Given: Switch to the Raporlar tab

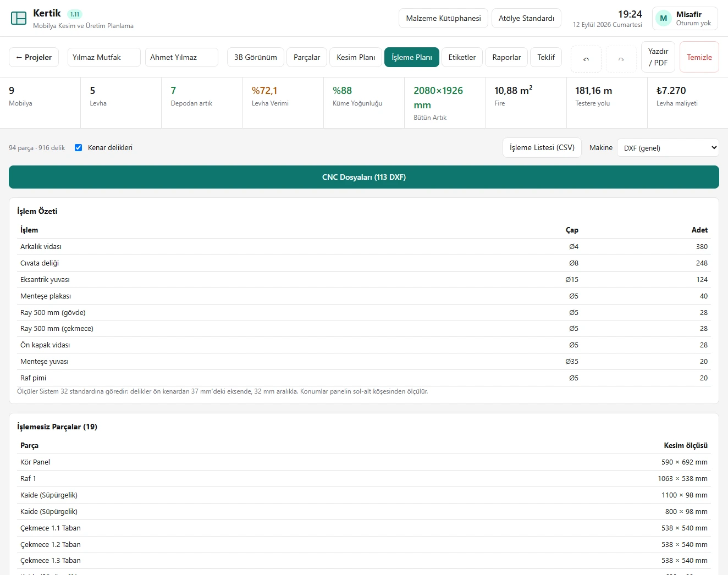Looking at the screenshot, I should click(506, 57).
